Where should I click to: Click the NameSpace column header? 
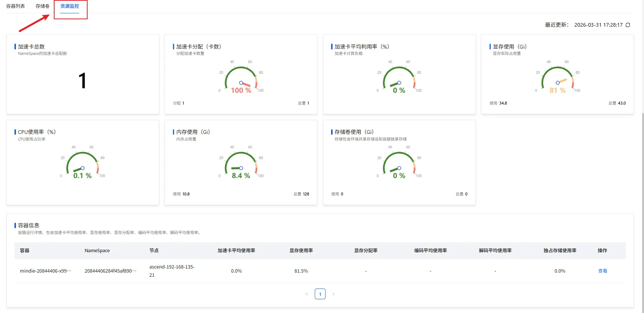pyautogui.click(x=97, y=251)
